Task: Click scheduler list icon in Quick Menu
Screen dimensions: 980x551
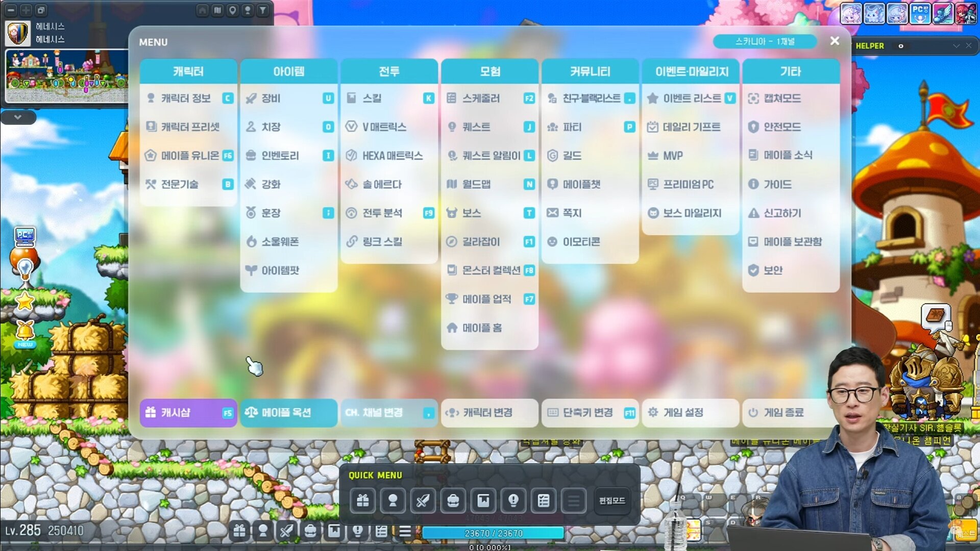Action: click(544, 500)
